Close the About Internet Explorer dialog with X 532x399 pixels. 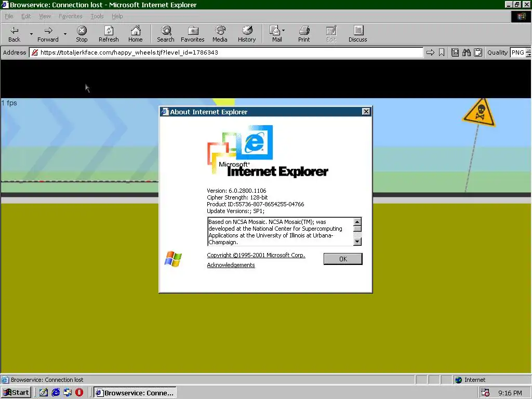366,112
